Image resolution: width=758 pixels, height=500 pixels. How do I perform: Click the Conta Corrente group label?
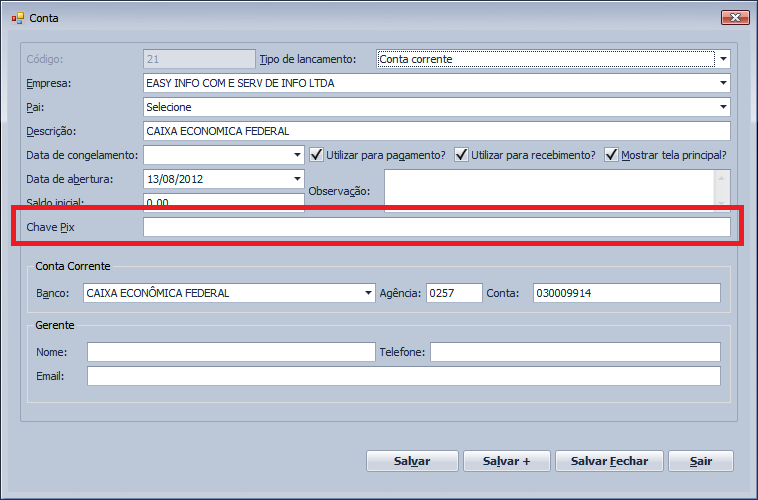73,266
